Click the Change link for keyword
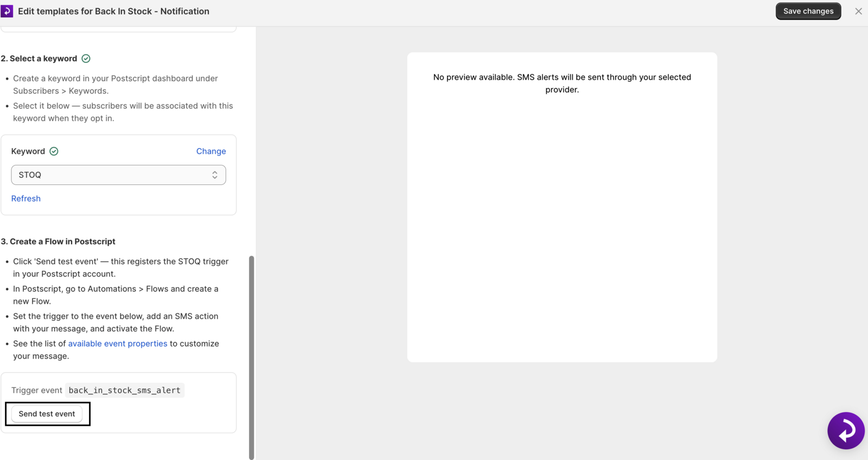This screenshot has width=868, height=460. 211,151
